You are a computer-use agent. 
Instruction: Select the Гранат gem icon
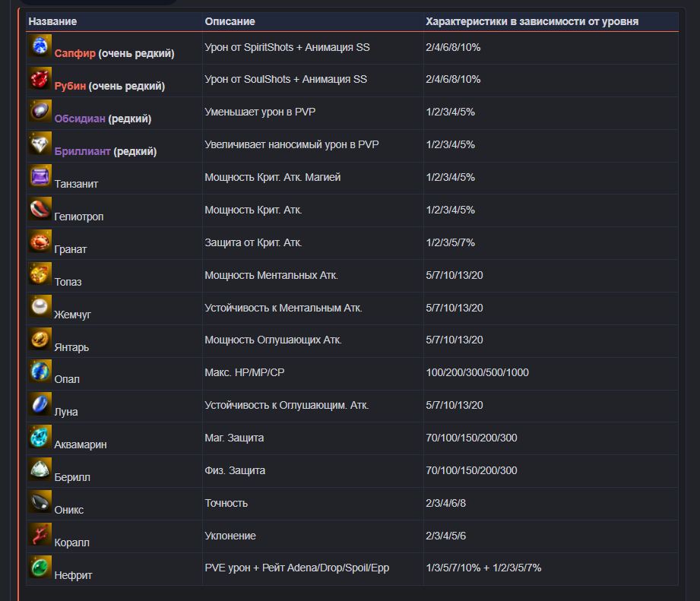point(40,242)
